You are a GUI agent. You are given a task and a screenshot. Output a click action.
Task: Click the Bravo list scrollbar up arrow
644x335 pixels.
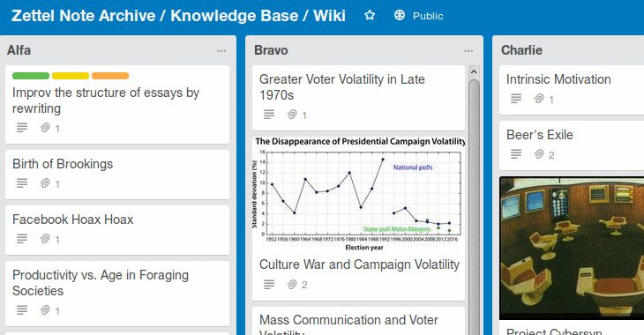click(x=474, y=71)
